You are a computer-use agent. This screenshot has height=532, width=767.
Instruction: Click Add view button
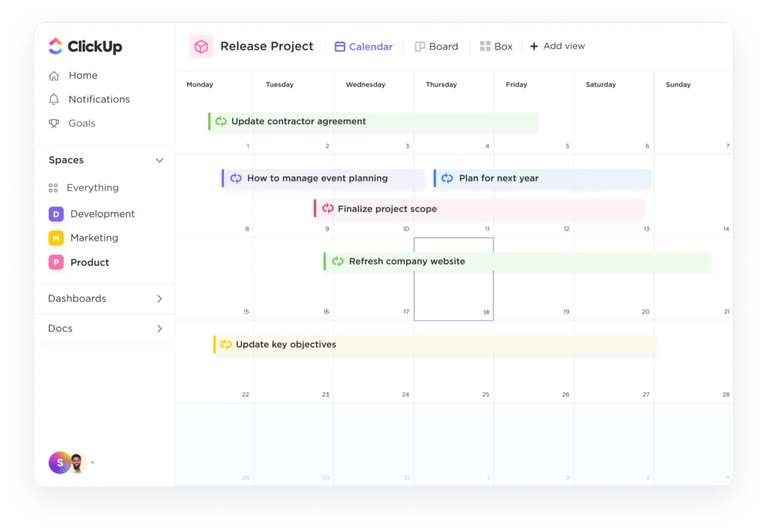tap(557, 46)
